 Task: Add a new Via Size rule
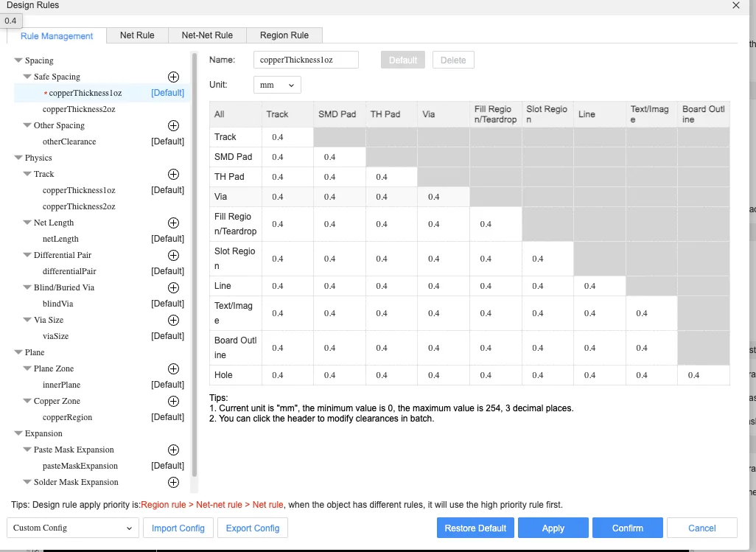(173, 320)
